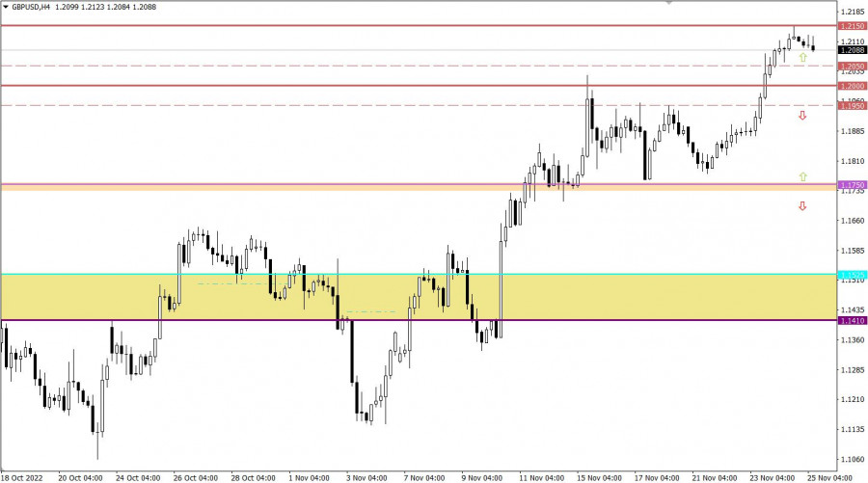Click the 1.1660 value on the price axis
Image resolution: width=868 pixels, height=483 pixels.
(853, 220)
